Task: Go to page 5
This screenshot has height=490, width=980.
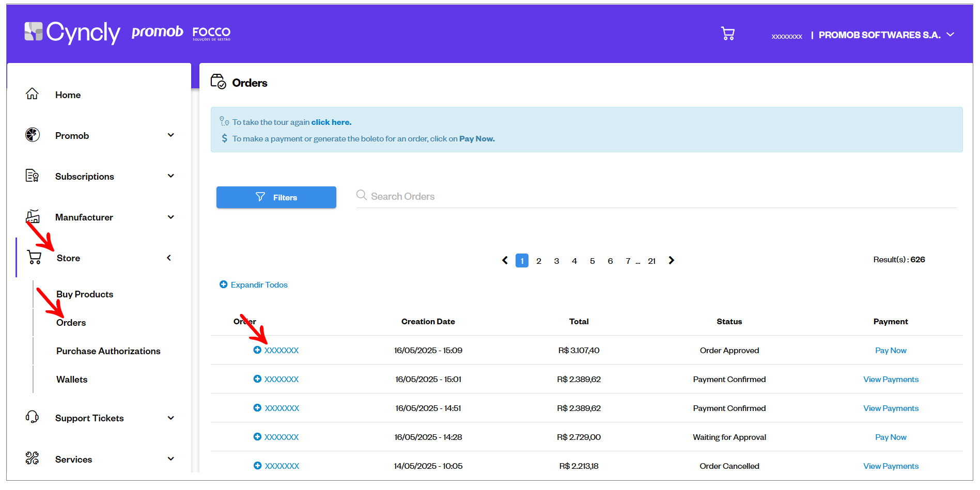Action: 593,261
